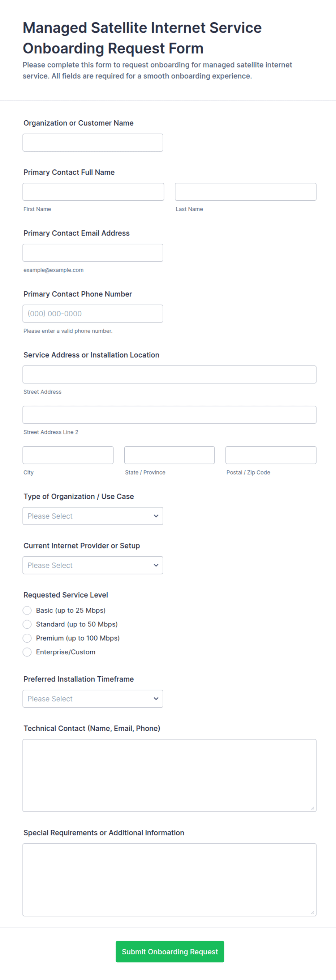Focus the Primary Contact Email Address field

tap(93, 253)
